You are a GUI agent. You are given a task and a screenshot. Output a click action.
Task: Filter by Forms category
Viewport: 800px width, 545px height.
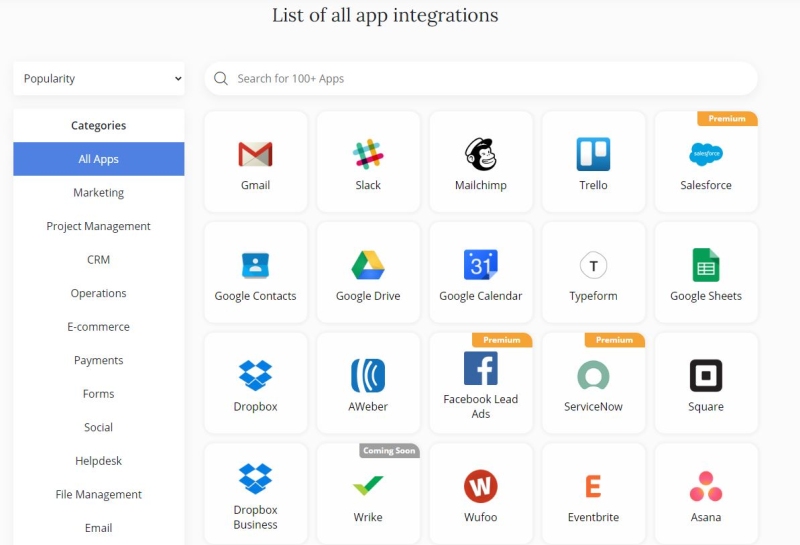tap(99, 394)
